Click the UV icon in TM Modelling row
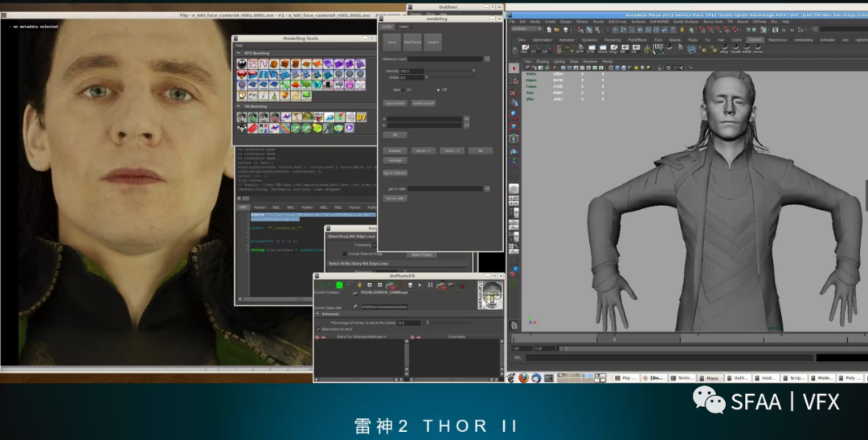Viewport: 868px width, 440px height. point(361,117)
